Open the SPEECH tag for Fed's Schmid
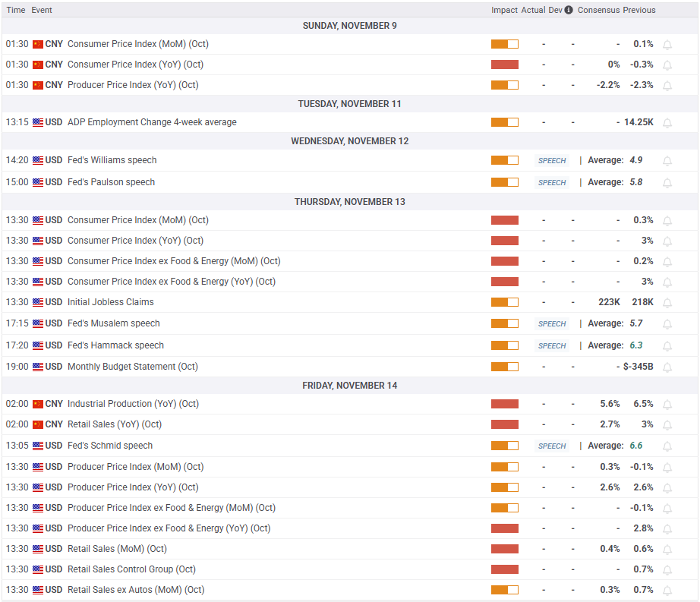This screenshot has width=700, height=602. tap(552, 446)
